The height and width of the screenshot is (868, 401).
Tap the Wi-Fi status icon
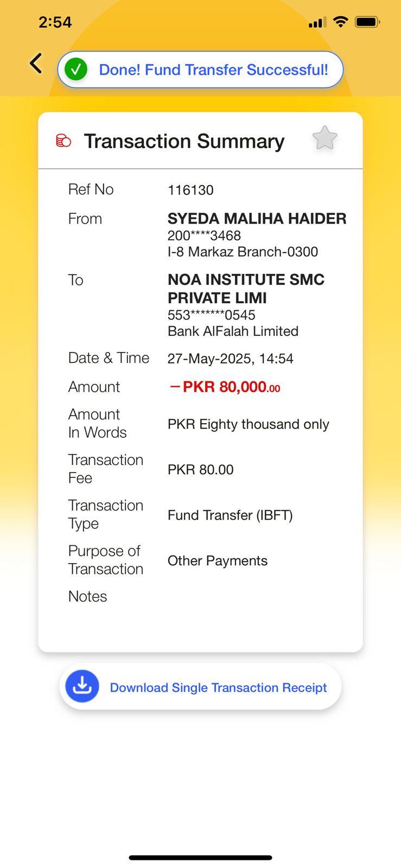340,22
